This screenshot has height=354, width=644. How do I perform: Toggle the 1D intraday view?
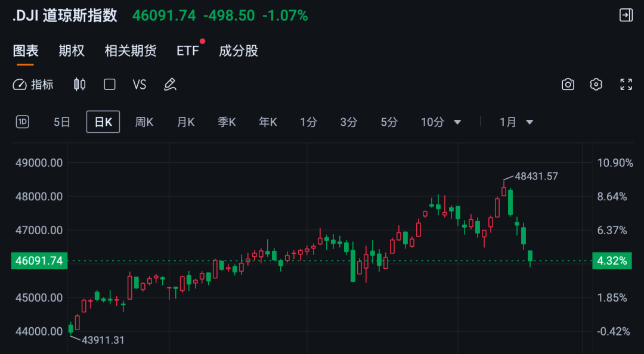coord(22,122)
